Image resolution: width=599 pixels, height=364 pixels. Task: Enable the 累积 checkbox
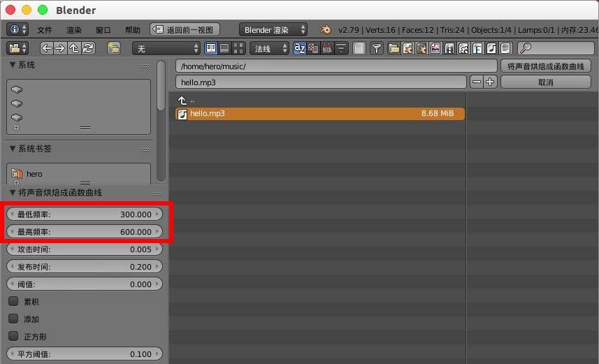[13, 301]
